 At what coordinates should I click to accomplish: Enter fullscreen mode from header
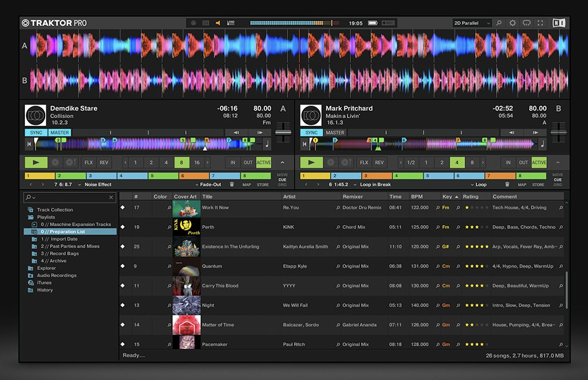point(540,23)
